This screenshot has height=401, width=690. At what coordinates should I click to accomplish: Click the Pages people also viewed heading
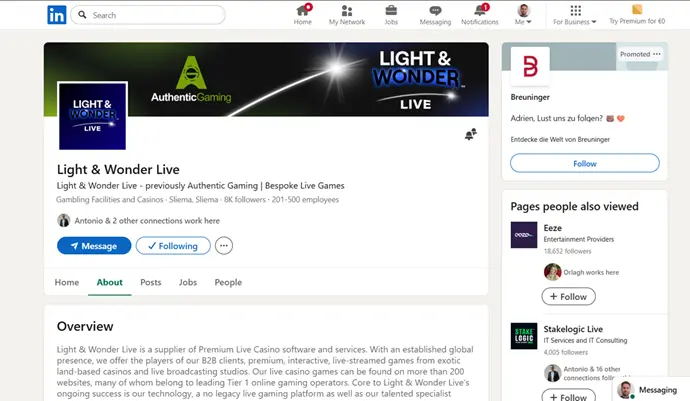pyautogui.click(x=574, y=206)
